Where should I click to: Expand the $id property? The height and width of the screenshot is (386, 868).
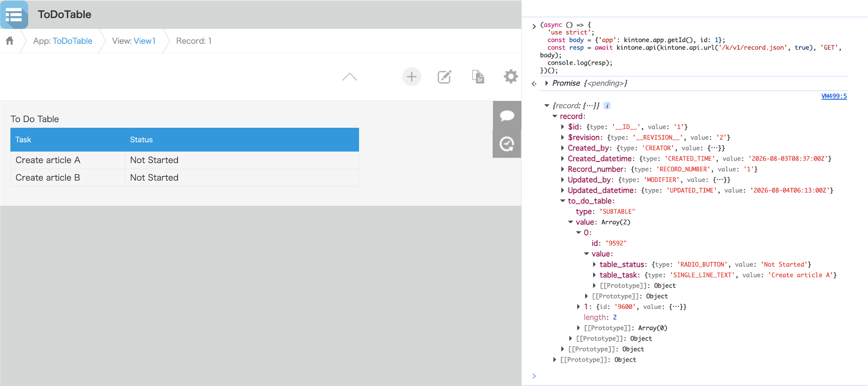(x=563, y=127)
